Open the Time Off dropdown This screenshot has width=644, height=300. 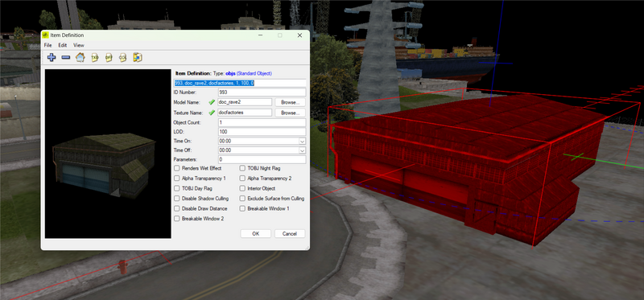click(303, 150)
